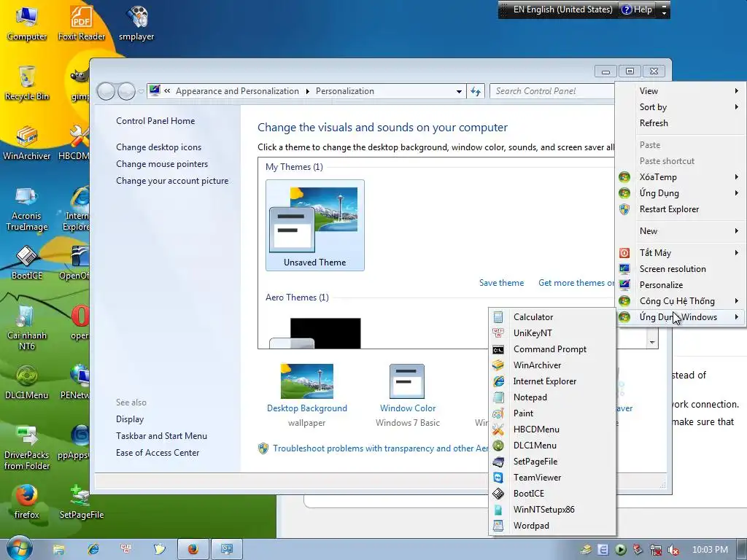Click the HBCDMenu submenu icon

click(498, 429)
